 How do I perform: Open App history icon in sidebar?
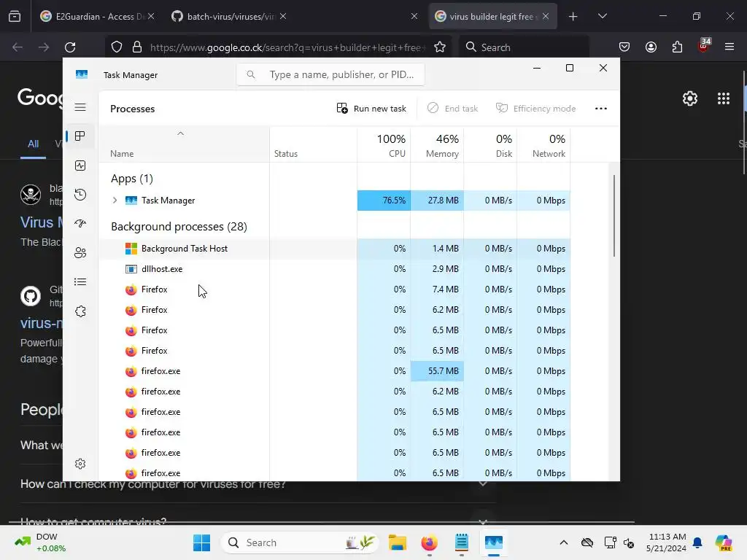coord(80,194)
